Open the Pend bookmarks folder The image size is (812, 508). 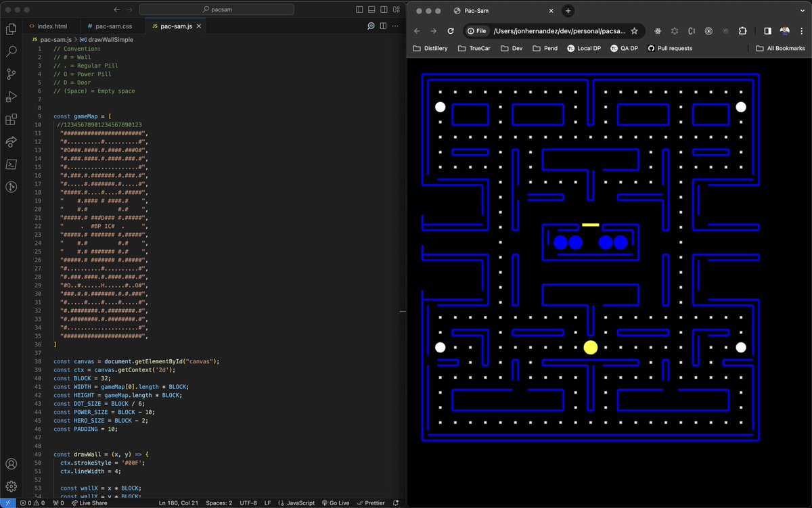545,49
